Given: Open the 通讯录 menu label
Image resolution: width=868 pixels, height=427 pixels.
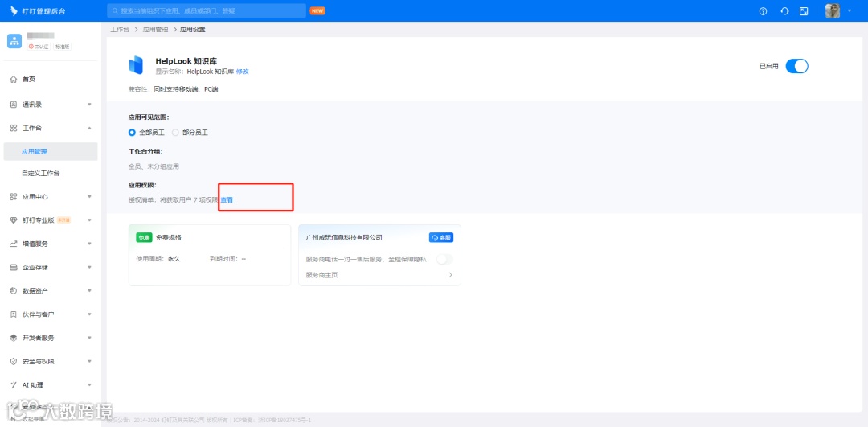Looking at the screenshot, I should (32, 104).
